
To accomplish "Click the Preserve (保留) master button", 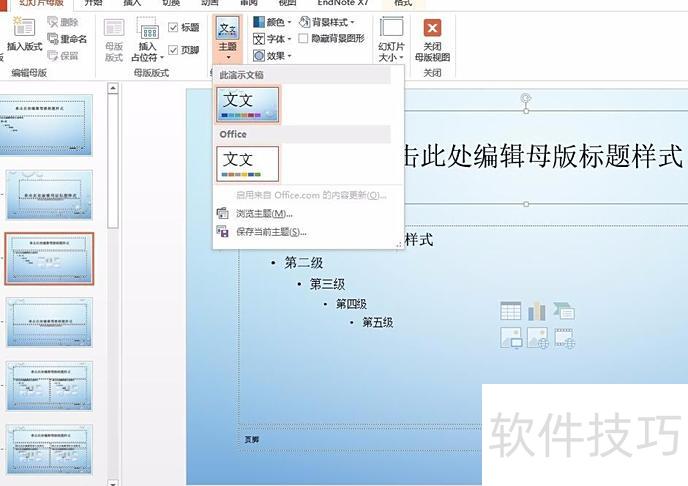I will 63,56.
